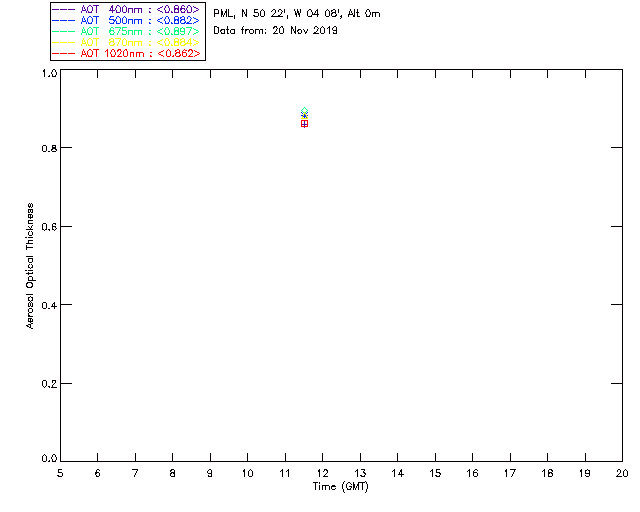
Task: Click the x-axis label 8
Action: (173, 473)
